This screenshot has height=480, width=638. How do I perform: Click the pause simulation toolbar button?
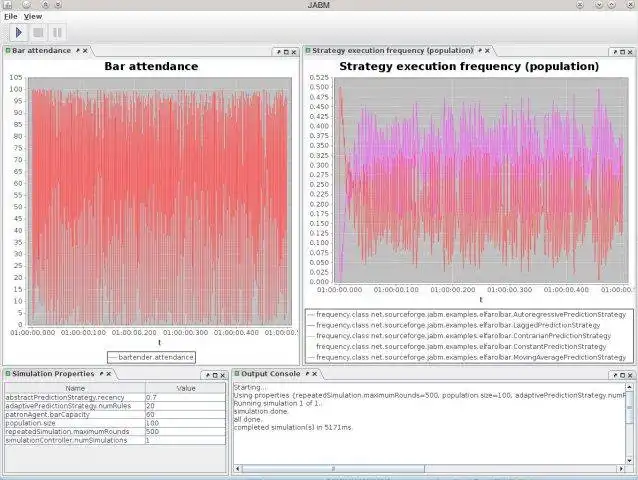click(x=57, y=33)
